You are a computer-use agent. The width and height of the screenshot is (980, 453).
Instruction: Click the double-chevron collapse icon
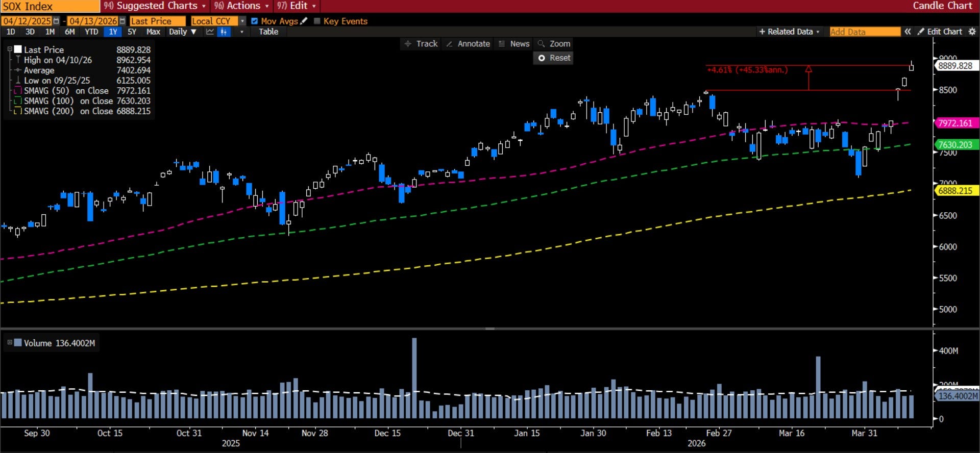tap(908, 32)
